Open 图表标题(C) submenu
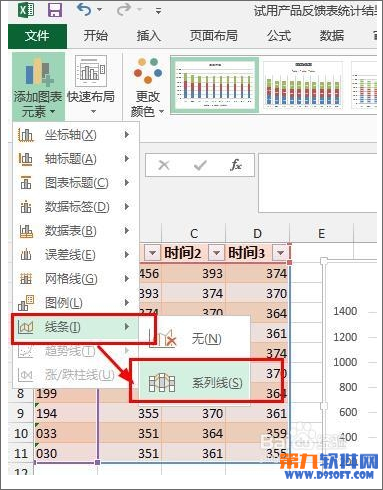 pyautogui.click(x=75, y=183)
